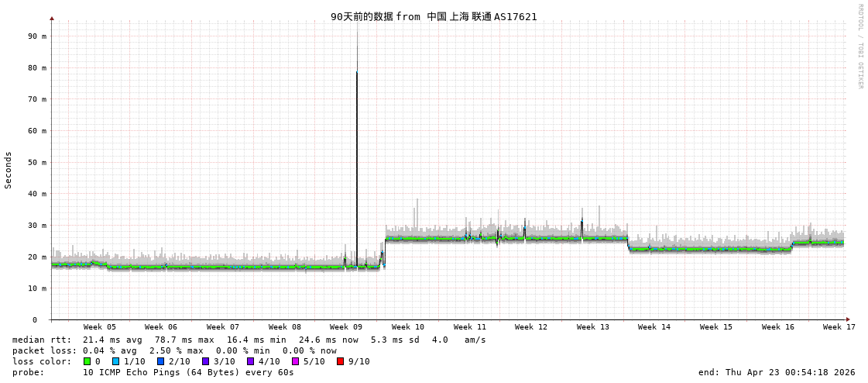Click the RRDTOOL / TOBI OETIKER watermark
The width and height of the screenshot is (868, 383).
tap(859, 47)
